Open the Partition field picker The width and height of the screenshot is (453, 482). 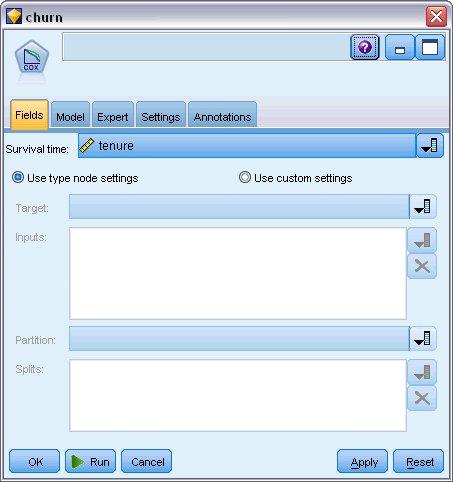(x=423, y=339)
